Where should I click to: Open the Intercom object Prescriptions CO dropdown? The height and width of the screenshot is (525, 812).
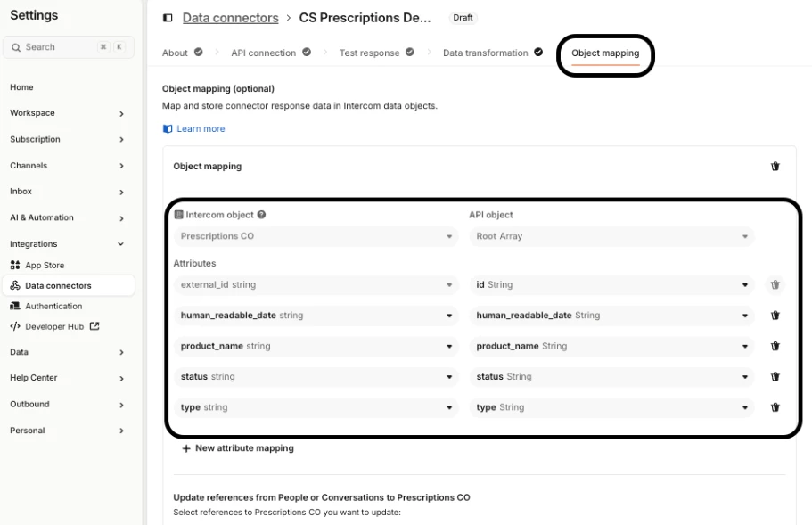(x=316, y=237)
